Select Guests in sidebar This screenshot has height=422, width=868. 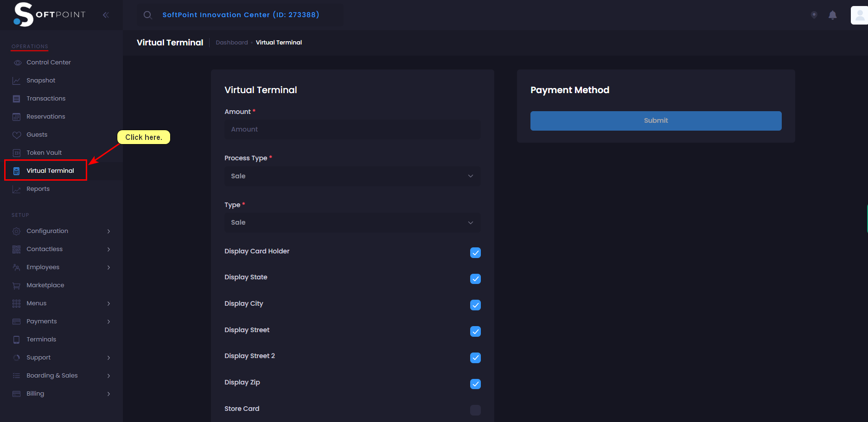(37, 135)
